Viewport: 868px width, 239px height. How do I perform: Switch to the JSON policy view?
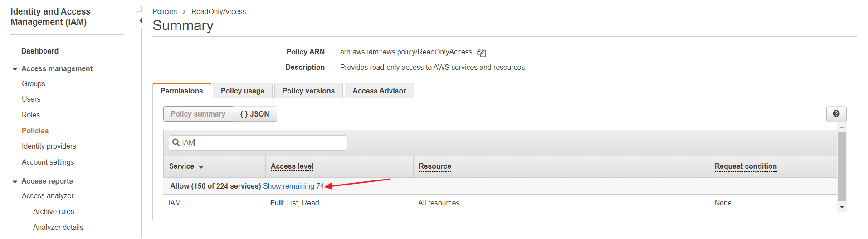point(254,114)
